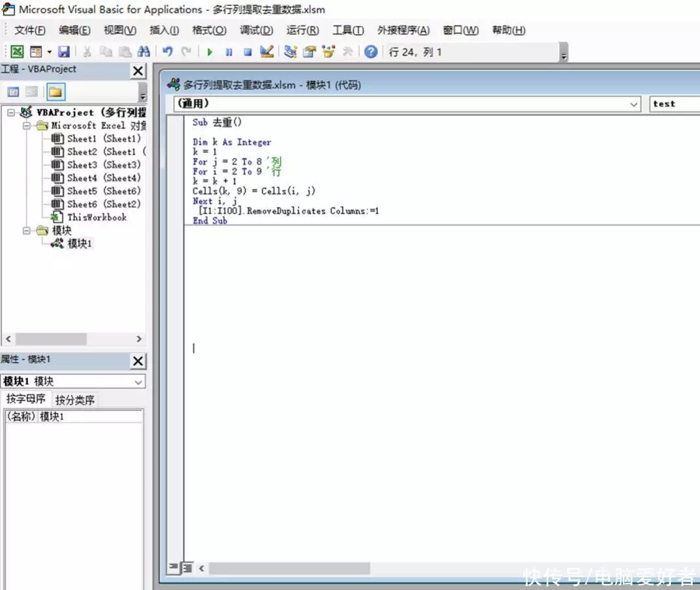Run the macro with the green play icon
This screenshot has width=700, height=590.
209,53
